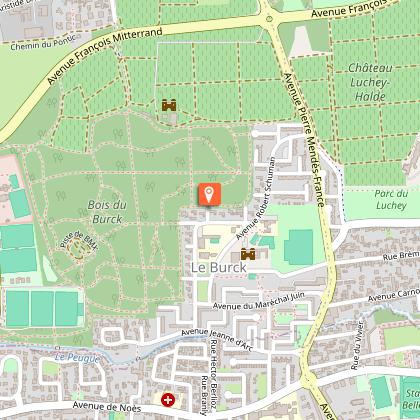Click the triple teal courts beside Bois du Burck
The image size is (420, 420).
[42, 309]
